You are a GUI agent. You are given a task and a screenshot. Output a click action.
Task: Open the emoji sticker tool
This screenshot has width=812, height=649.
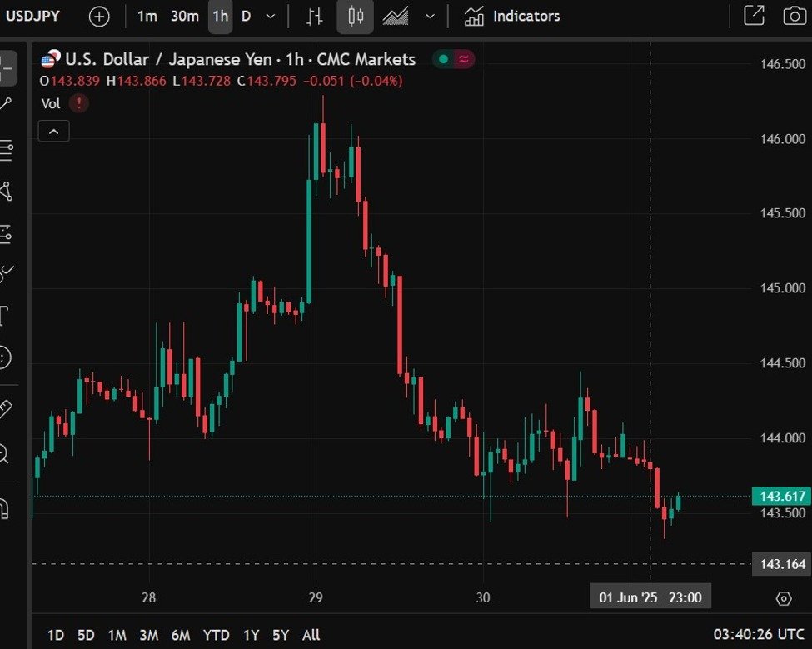point(4,358)
